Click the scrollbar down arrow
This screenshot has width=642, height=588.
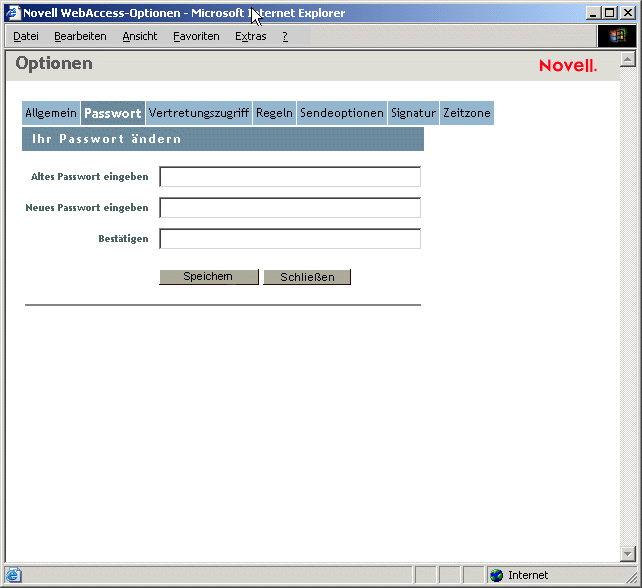click(628, 554)
